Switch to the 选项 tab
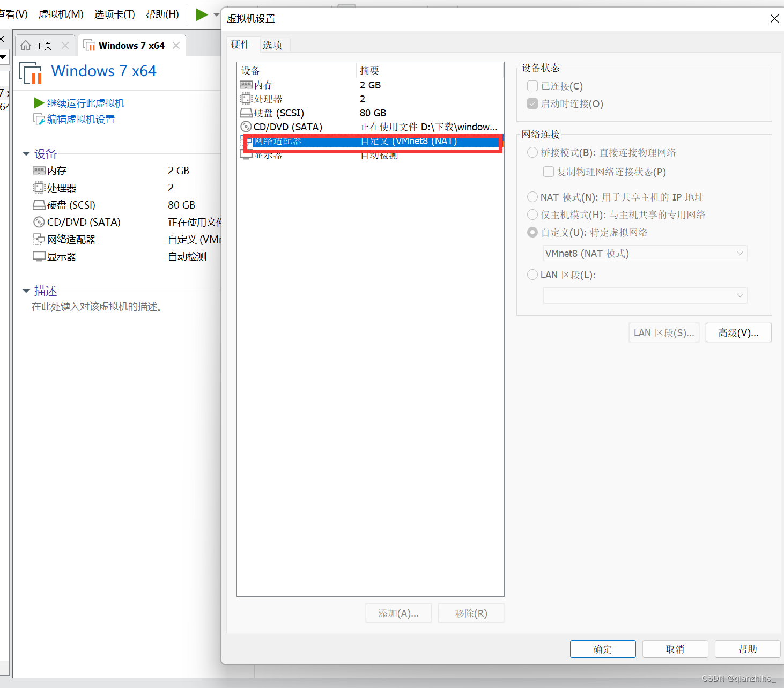Viewport: 784px width, 688px height. click(272, 45)
